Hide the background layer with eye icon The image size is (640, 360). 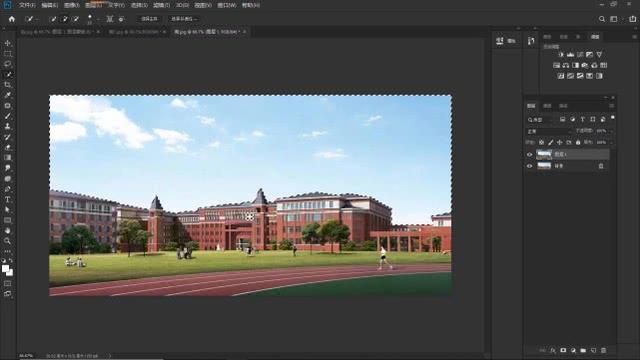pyautogui.click(x=529, y=166)
